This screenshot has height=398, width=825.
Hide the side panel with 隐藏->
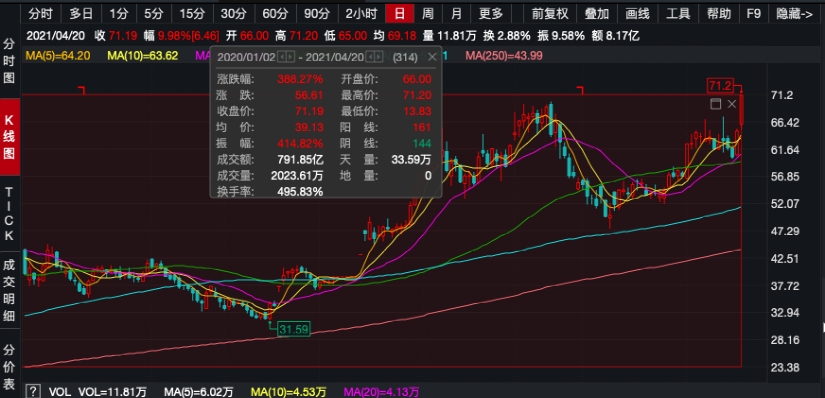coord(794,14)
